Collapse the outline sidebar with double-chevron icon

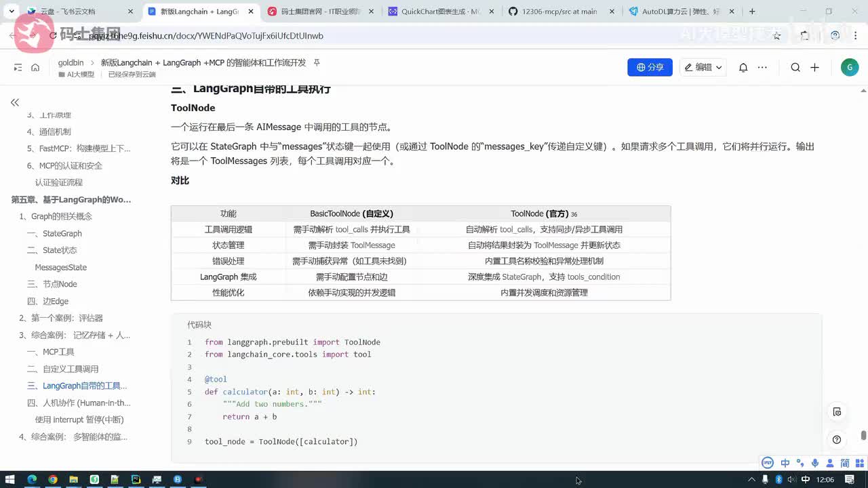[x=14, y=102]
